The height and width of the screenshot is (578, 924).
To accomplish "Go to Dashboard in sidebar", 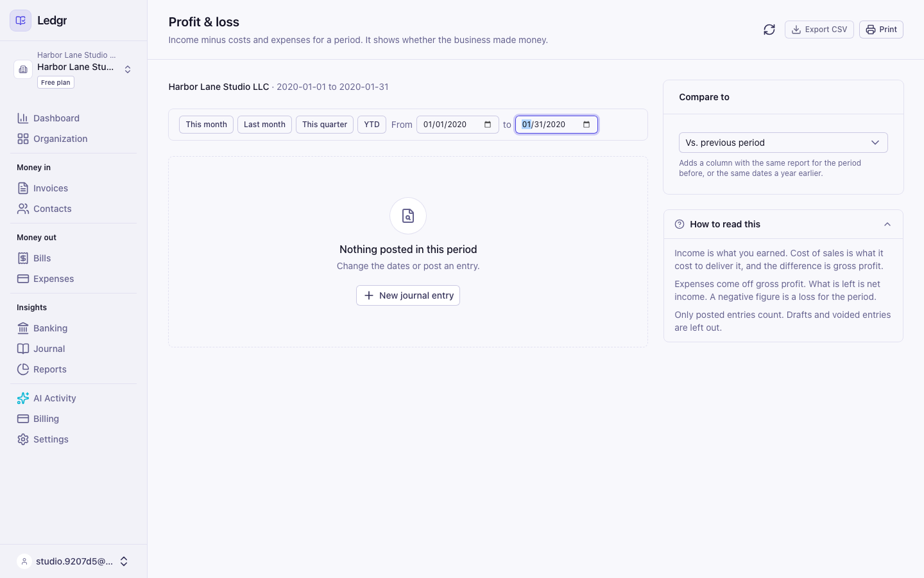I will click(74, 118).
